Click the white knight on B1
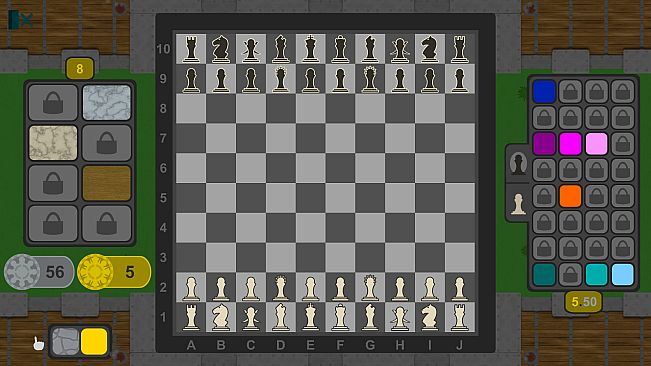 pyautogui.click(x=221, y=317)
